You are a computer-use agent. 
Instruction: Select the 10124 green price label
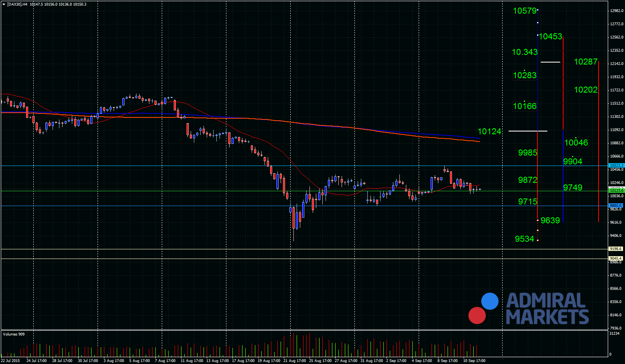489,131
